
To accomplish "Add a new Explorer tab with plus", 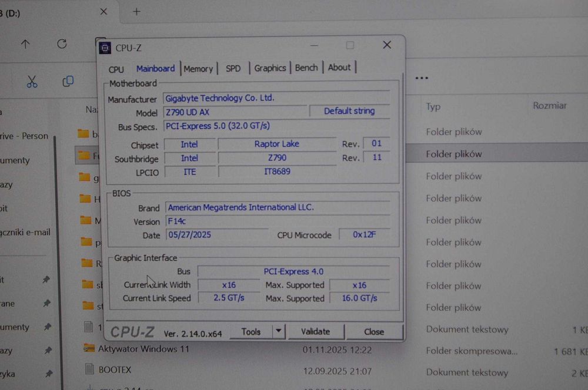I will point(136,12).
